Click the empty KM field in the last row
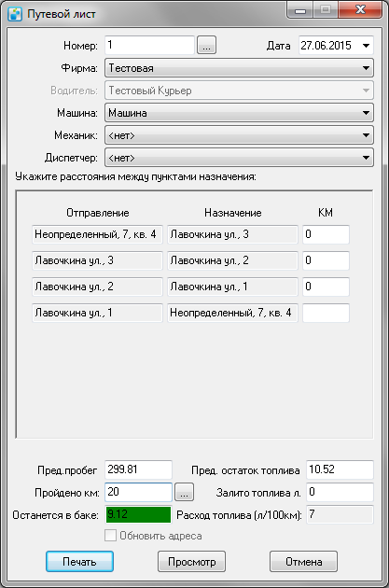Viewport: 389px width, 588px height. 326,313
